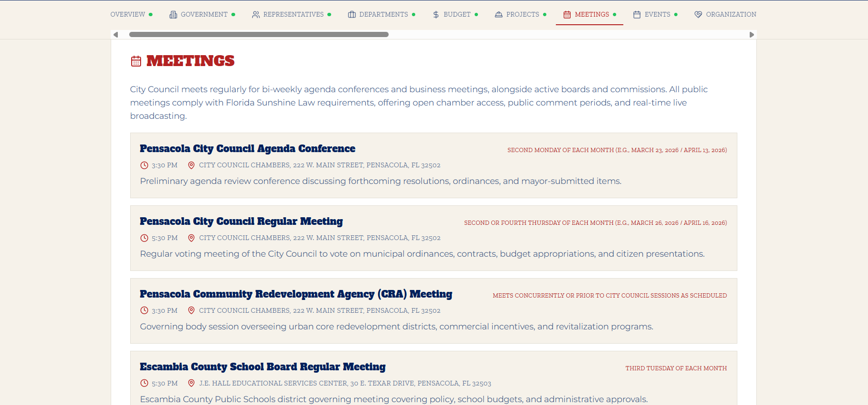Click the calendar icon beside Meetings heading
The width and height of the screenshot is (868, 405).
(x=136, y=61)
